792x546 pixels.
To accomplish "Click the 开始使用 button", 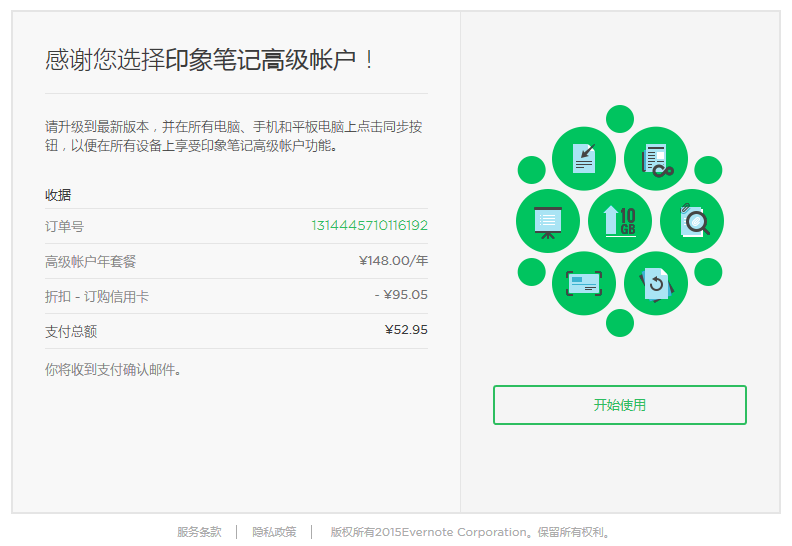I will [x=620, y=405].
